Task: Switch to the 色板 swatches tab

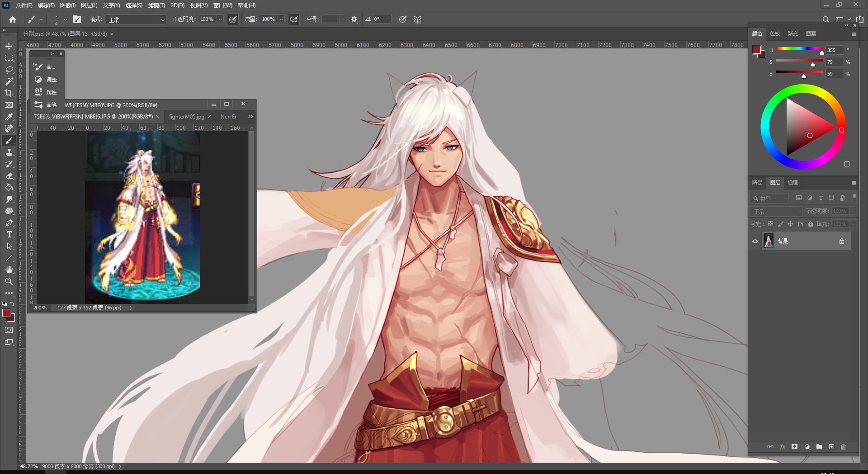Action: pyautogui.click(x=775, y=33)
